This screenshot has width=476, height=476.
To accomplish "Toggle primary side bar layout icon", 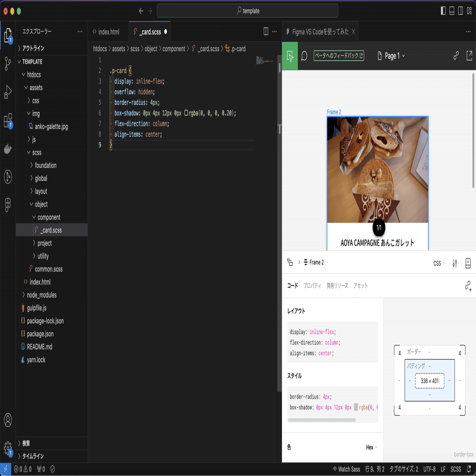I will (443, 11).
